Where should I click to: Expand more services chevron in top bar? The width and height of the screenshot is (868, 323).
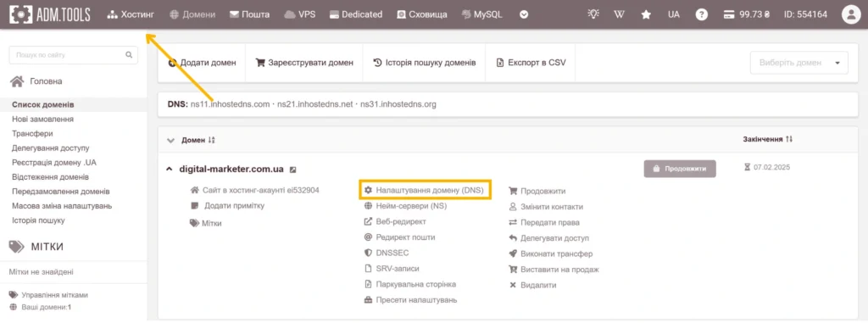pyautogui.click(x=524, y=15)
